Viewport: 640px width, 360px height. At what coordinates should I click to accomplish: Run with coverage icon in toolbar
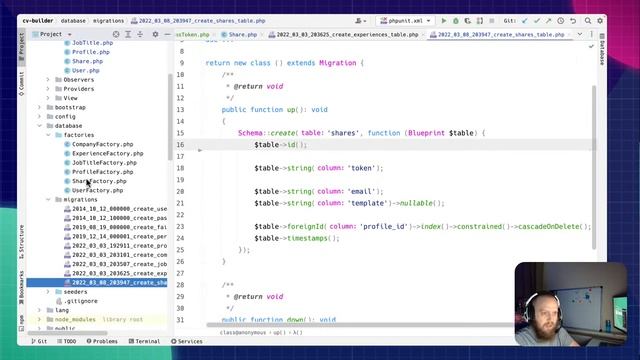tap(468, 21)
